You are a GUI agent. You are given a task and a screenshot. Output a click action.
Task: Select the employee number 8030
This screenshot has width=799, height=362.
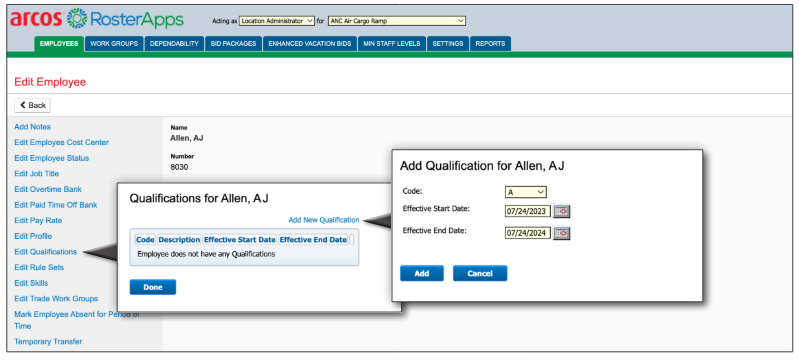[179, 167]
